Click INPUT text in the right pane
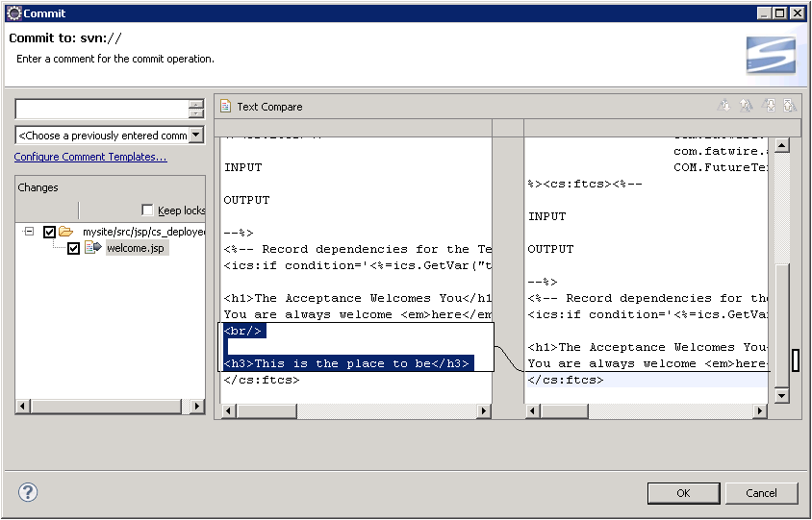This screenshot has height=520, width=812. tap(546, 217)
